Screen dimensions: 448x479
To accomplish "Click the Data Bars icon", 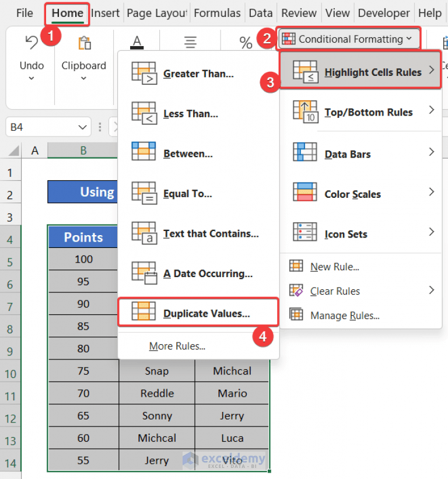I will click(x=304, y=152).
